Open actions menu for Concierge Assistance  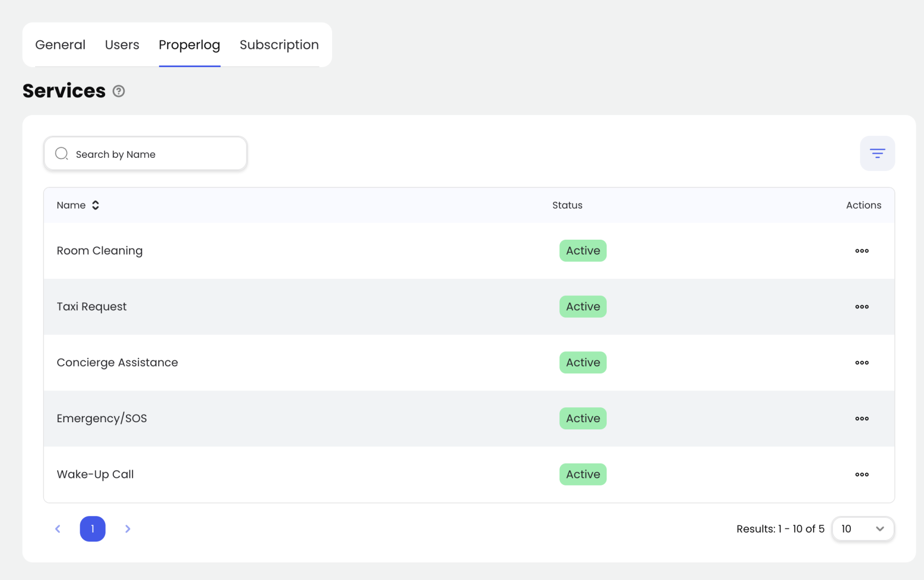pos(862,363)
